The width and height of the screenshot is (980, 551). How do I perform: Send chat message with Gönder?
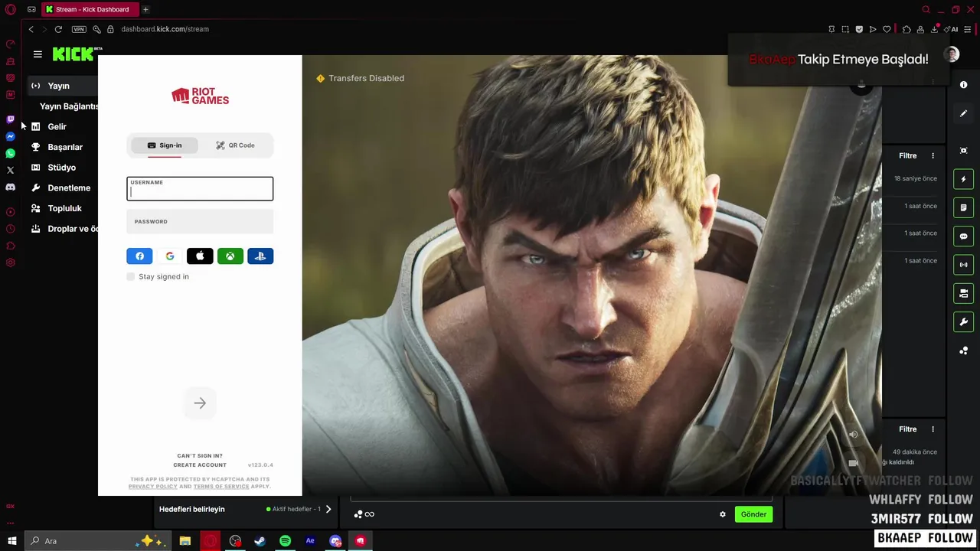click(753, 514)
